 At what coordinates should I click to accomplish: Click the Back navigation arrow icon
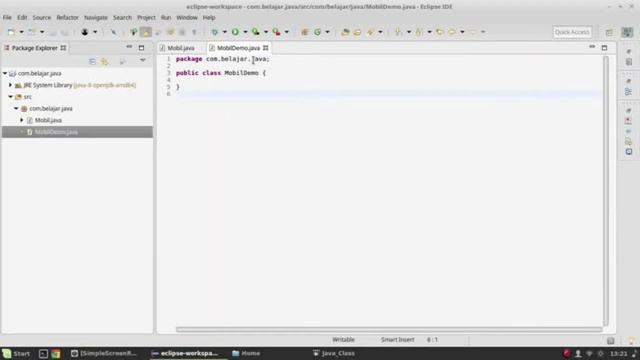tap(452, 32)
